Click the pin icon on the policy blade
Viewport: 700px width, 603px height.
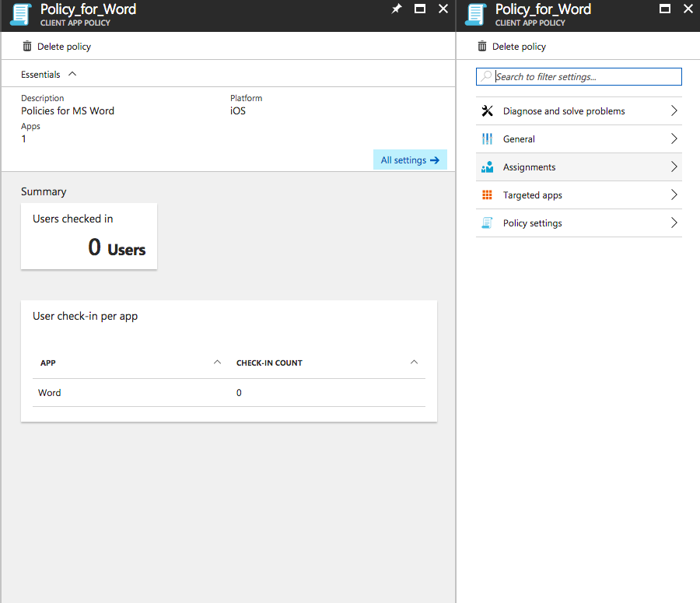396,9
